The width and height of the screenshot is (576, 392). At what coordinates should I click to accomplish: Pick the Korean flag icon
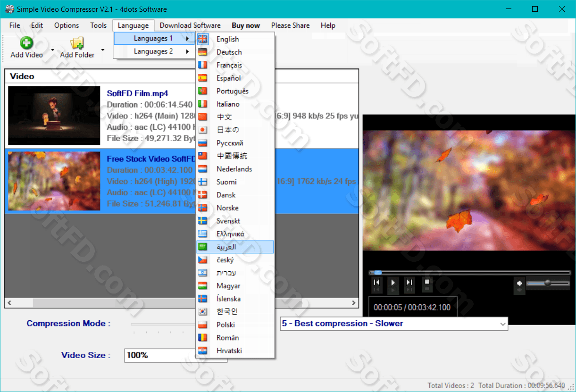pyautogui.click(x=203, y=311)
